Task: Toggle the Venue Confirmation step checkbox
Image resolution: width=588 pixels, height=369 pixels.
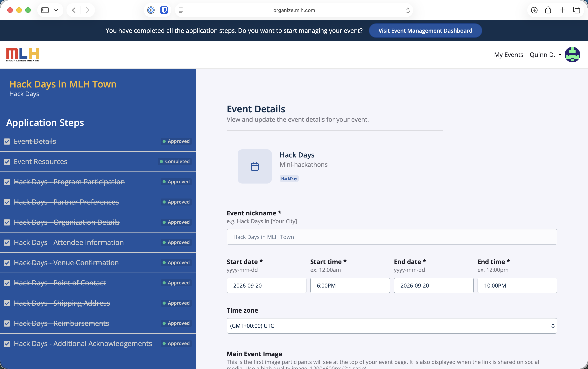Action: tap(7, 263)
